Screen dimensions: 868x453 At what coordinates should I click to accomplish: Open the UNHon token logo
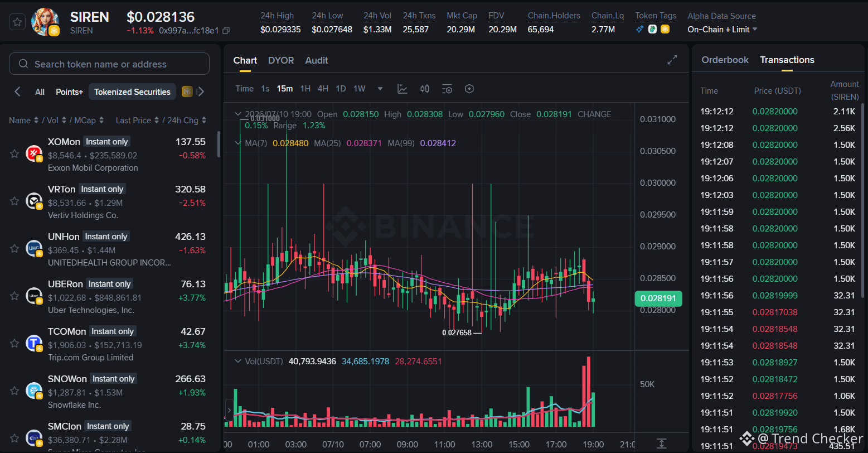[34, 248]
